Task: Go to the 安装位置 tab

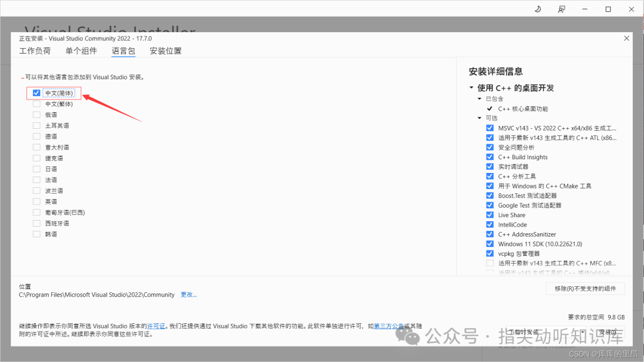Action: [166, 51]
